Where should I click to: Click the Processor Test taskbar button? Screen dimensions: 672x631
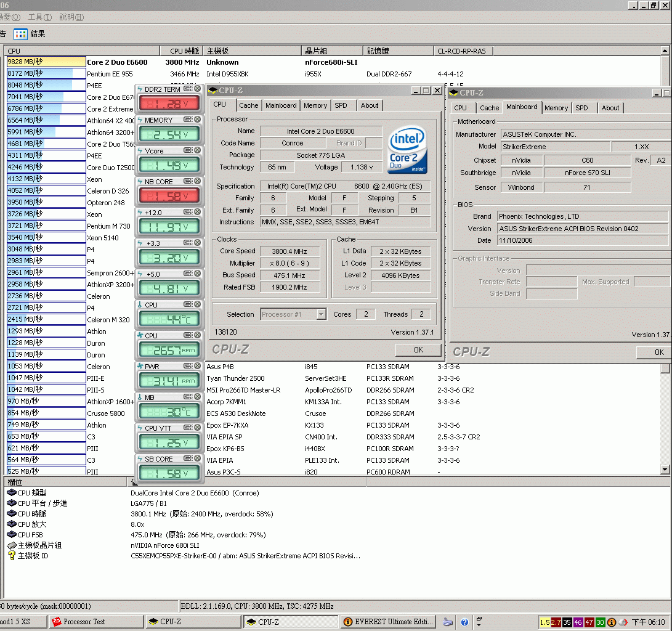(x=97, y=622)
